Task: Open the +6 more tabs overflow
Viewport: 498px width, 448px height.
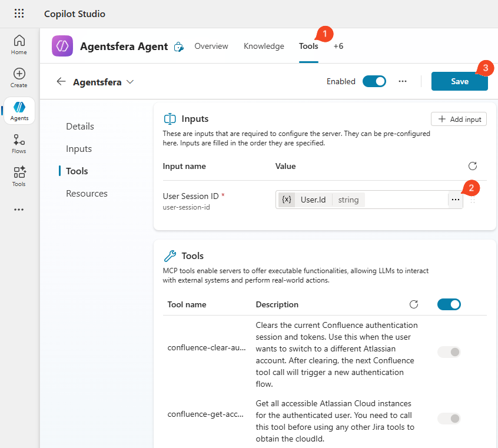Action: [x=338, y=46]
